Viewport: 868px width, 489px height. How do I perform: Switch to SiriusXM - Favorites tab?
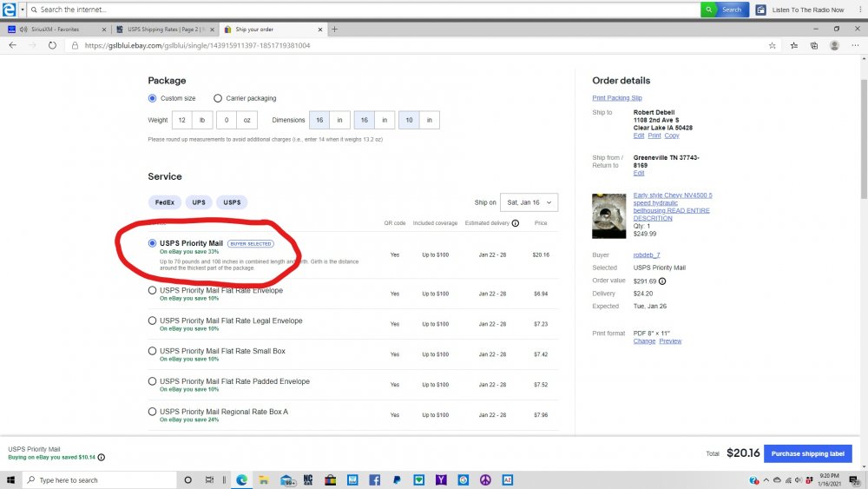click(55, 30)
